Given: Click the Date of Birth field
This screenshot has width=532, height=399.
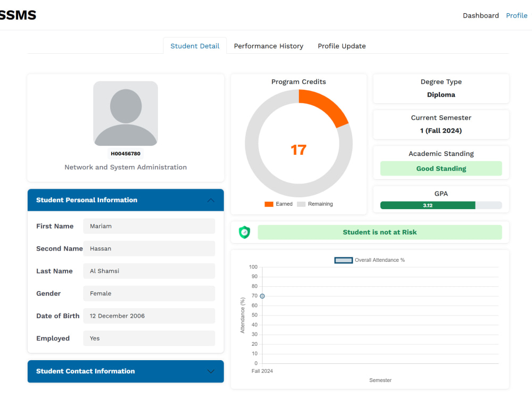Looking at the screenshot, I should click(x=149, y=316).
